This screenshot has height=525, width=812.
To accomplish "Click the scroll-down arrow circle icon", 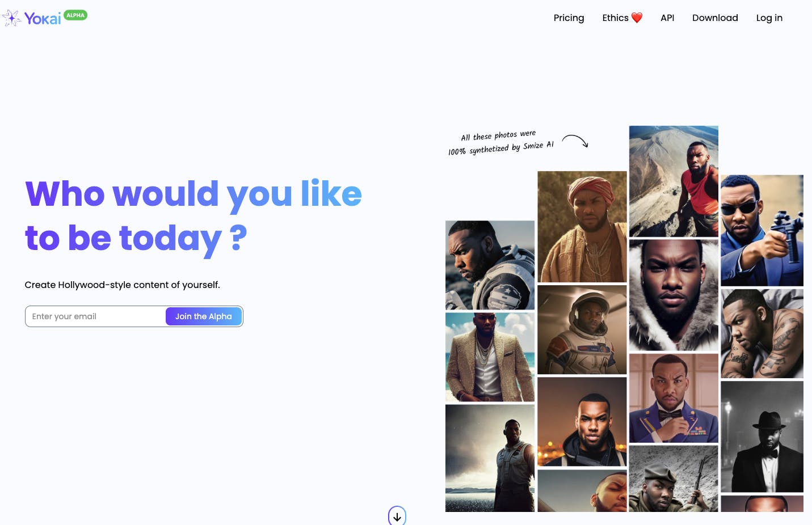I will click(x=397, y=515).
